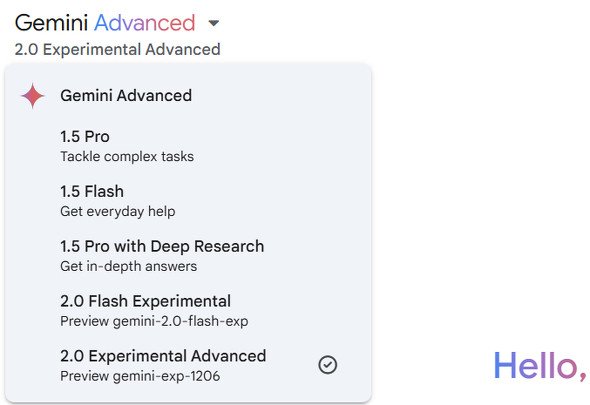Click the Gemini Advanced header inside the menu
The height and width of the screenshot is (405, 590).
click(126, 96)
